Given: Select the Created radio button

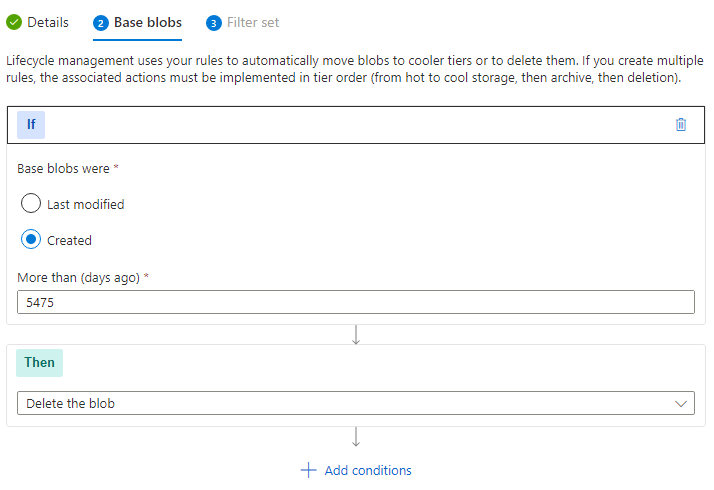Looking at the screenshot, I should [x=31, y=240].
